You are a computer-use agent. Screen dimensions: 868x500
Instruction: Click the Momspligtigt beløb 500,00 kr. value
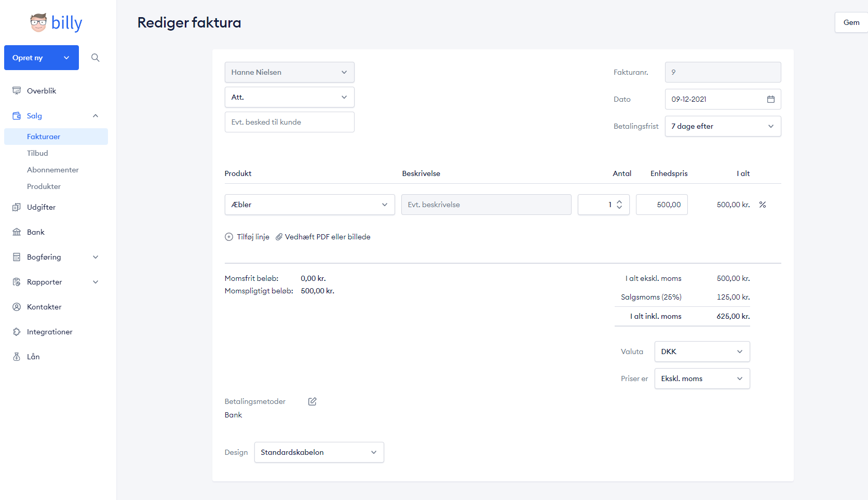pos(318,291)
